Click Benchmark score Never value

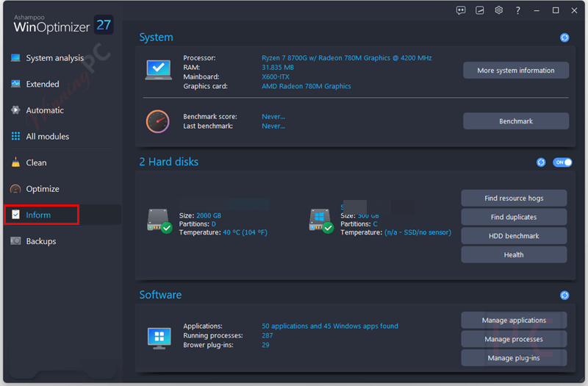pos(273,117)
